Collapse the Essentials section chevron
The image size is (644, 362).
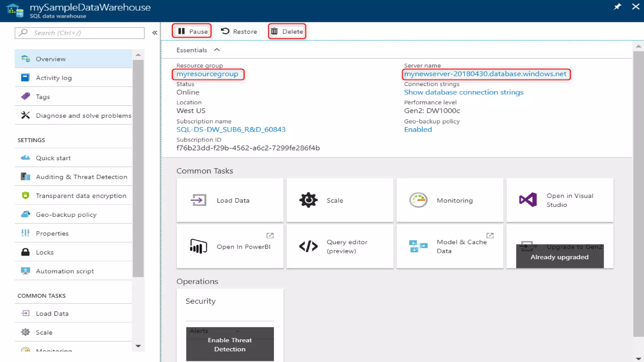(x=217, y=50)
